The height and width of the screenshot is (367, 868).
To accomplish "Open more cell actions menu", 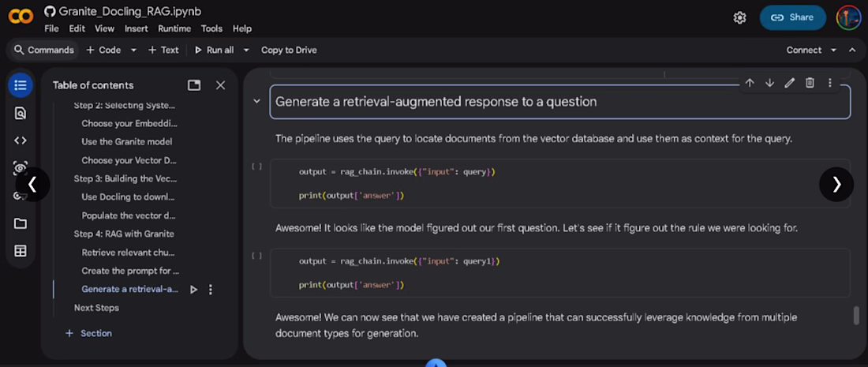I will [x=830, y=83].
